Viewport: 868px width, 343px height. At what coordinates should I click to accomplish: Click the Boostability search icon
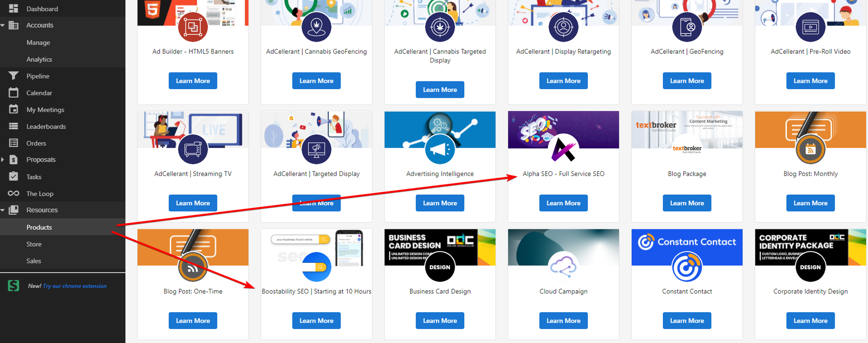pos(316,267)
